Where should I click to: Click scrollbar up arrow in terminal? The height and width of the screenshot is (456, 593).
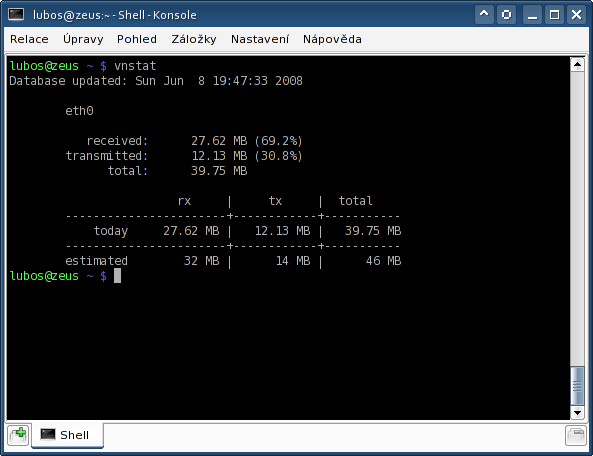pyautogui.click(x=577, y=65)
